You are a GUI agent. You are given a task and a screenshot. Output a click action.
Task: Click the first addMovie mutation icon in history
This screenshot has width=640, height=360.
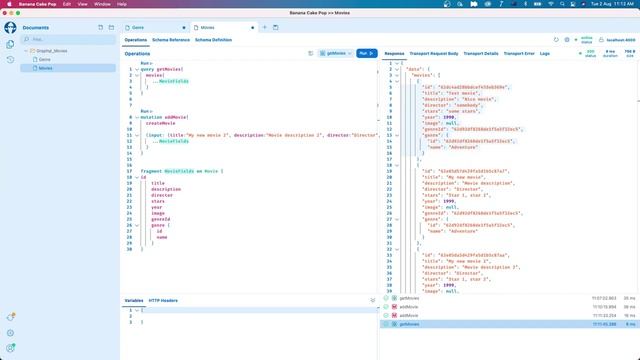394,307
